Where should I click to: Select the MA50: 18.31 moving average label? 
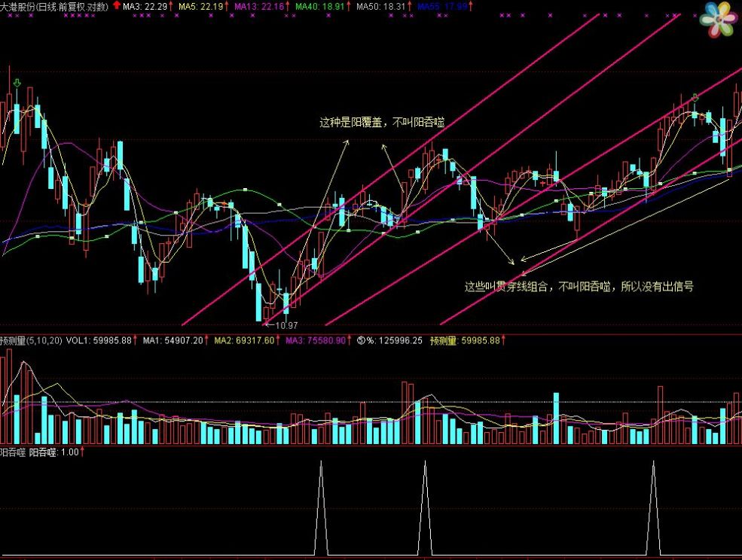(x=381, y=7)
